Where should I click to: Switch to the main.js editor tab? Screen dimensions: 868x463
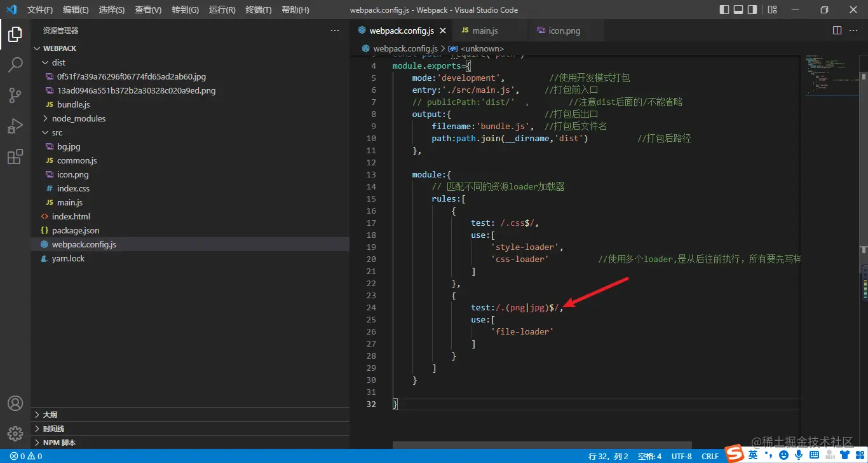click(x=484, y=31)
